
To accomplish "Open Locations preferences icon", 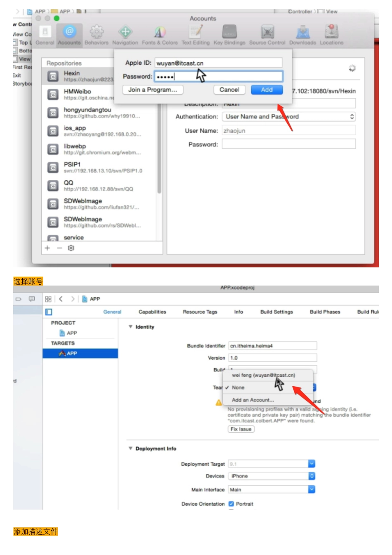I will point(331,32).
